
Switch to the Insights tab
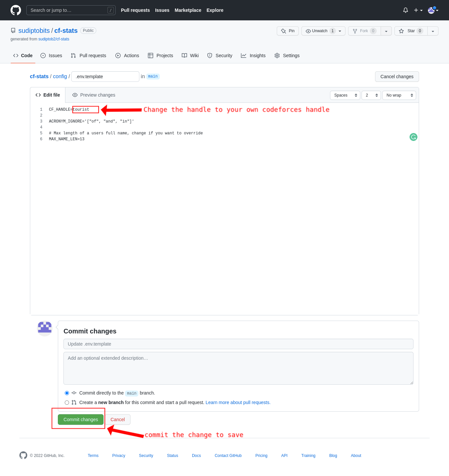[x=253, y=56]
